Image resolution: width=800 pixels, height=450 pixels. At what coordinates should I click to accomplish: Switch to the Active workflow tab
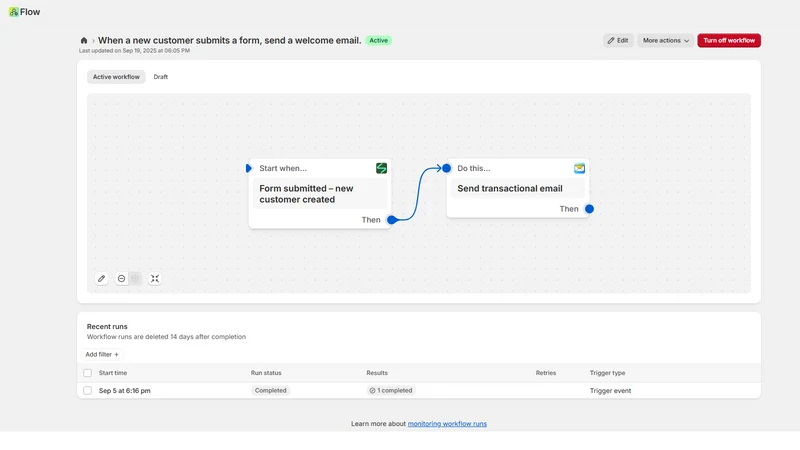pos(116,77)
